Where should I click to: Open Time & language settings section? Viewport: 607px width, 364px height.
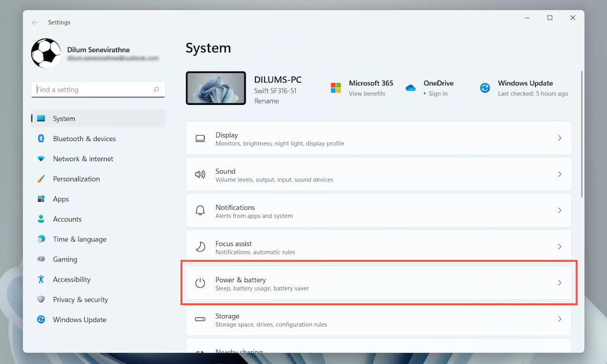[79, 240]
